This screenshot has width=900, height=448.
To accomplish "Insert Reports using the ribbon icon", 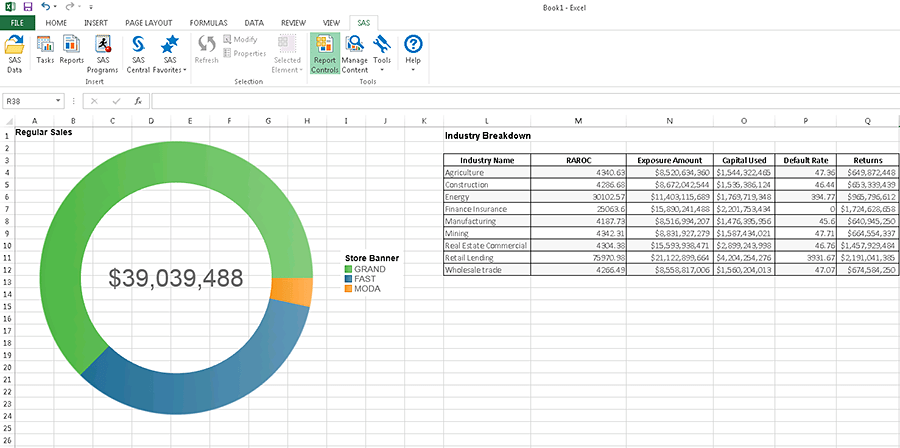I will tap(71, 48).
